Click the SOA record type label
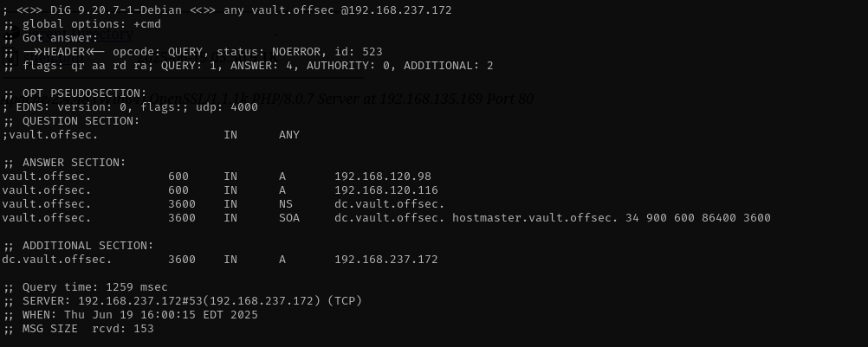The image size is (868, 347). [289, 218]
